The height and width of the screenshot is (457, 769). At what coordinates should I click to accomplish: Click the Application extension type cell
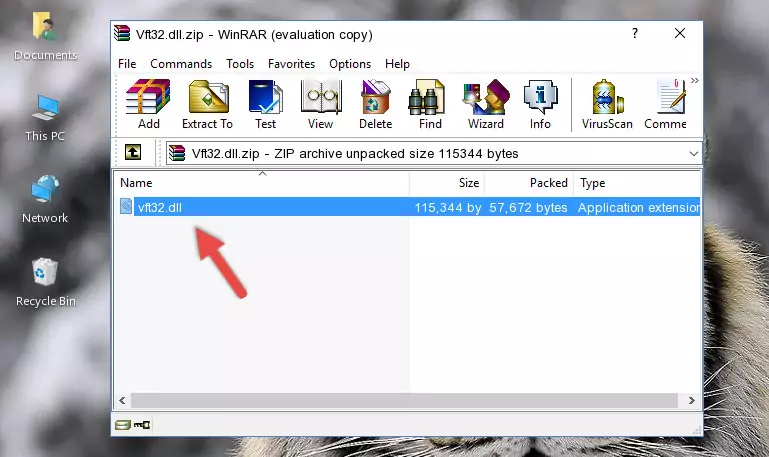639,207
